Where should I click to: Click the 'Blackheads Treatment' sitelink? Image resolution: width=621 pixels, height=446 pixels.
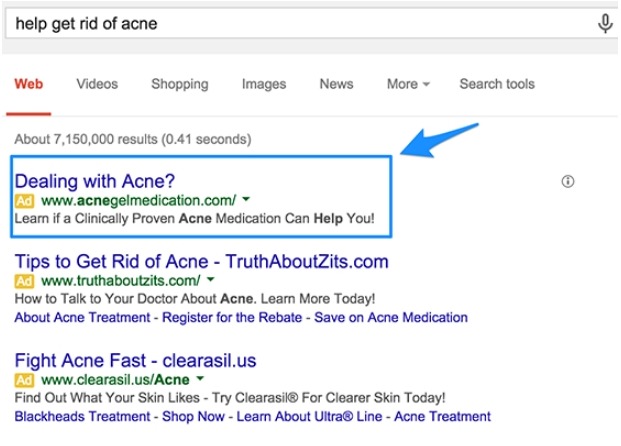[82, 417]
